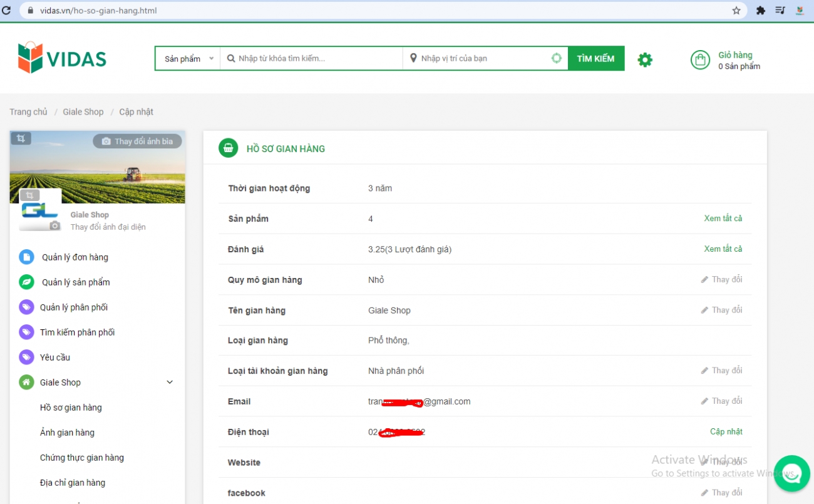This screenshot has width=814, height=504.
Task: Click the VIDAS logo
Action: tap(62, 58)
